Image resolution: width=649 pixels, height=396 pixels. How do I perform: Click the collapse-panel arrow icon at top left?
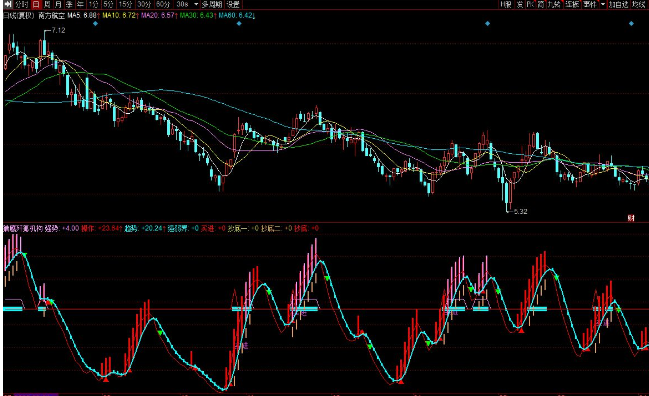pyautogui.click(x=7, y=4)
